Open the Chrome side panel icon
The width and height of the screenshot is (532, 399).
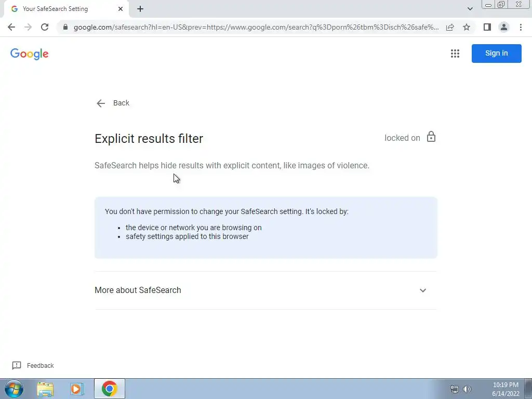click(487, 27)
